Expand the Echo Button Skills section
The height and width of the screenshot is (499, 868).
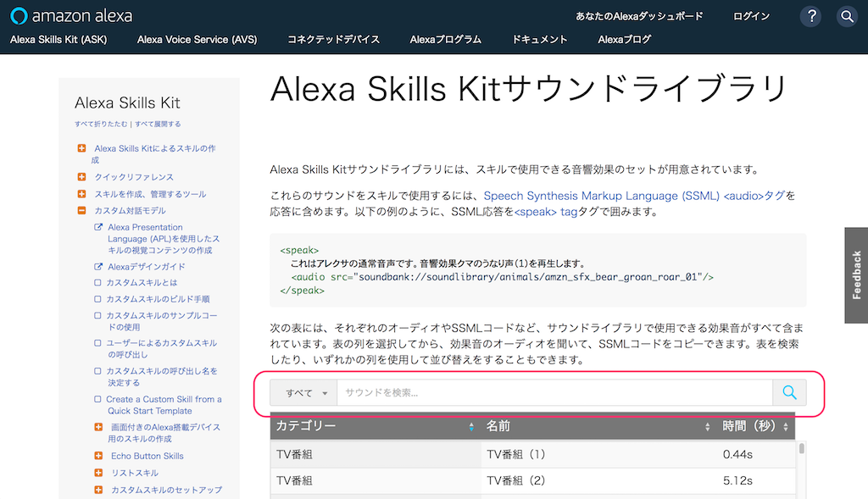click(98, 456)
